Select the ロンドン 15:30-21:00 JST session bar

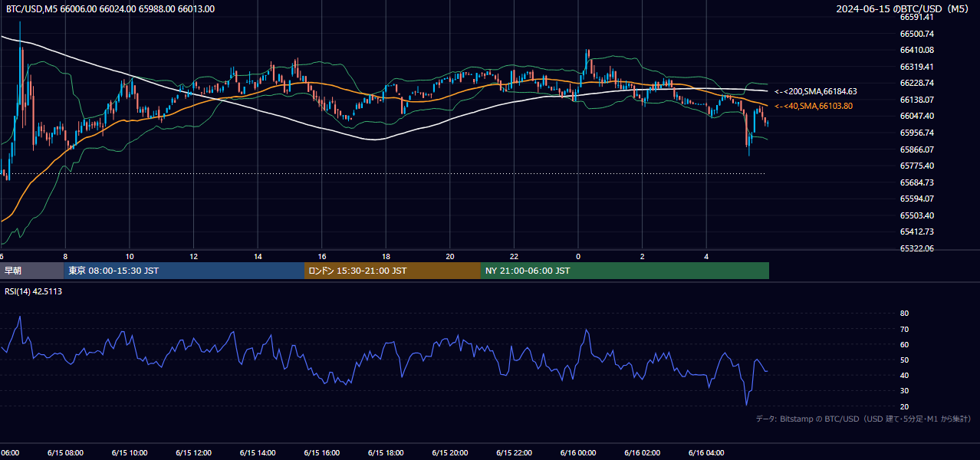[393, 271]
